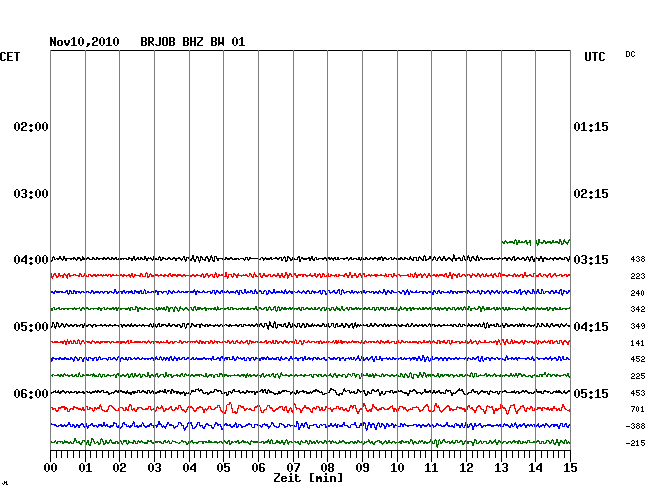Click the date label Nov10,2010
This screenshot has height=494, width=650.
coord(84,42)
